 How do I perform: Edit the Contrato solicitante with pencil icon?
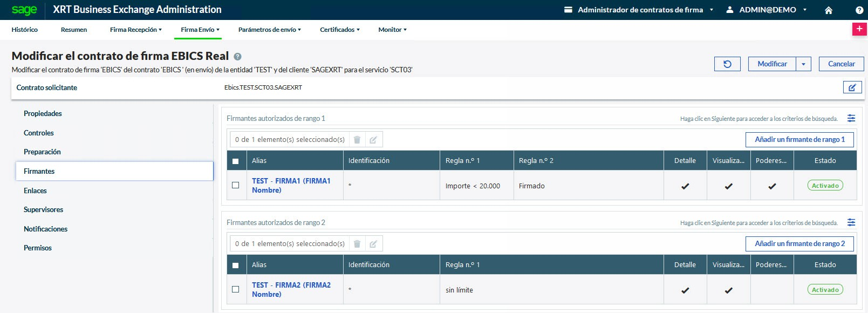click(852, 87)
